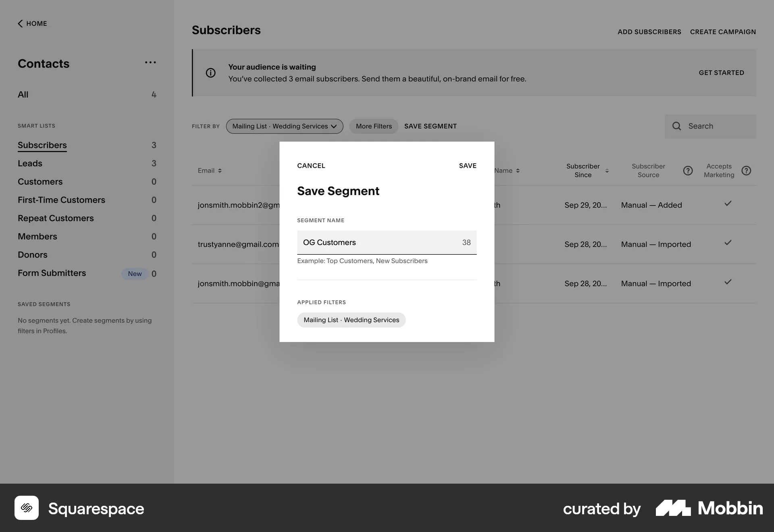This screenshot has height=532, width=774.
Task: Click the info icon in the audience banner
Action: point(210,73)
